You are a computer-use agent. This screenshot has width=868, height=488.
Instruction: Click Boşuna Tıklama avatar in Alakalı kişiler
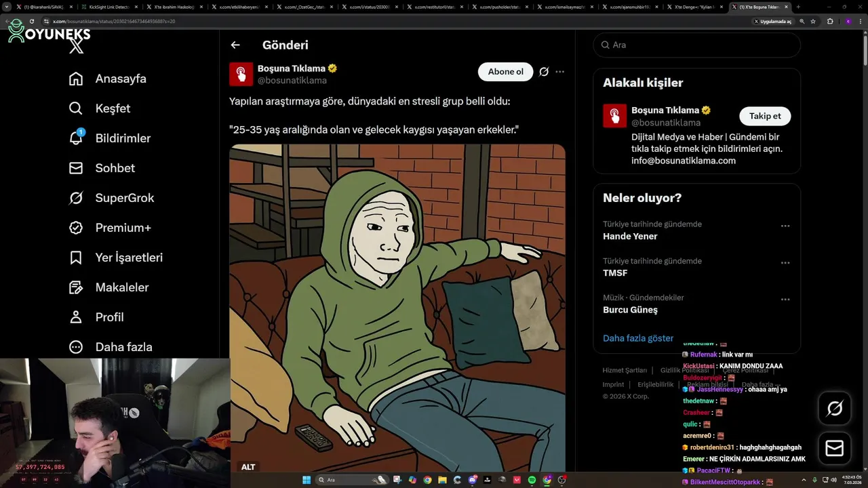click(x=615, y=116)
